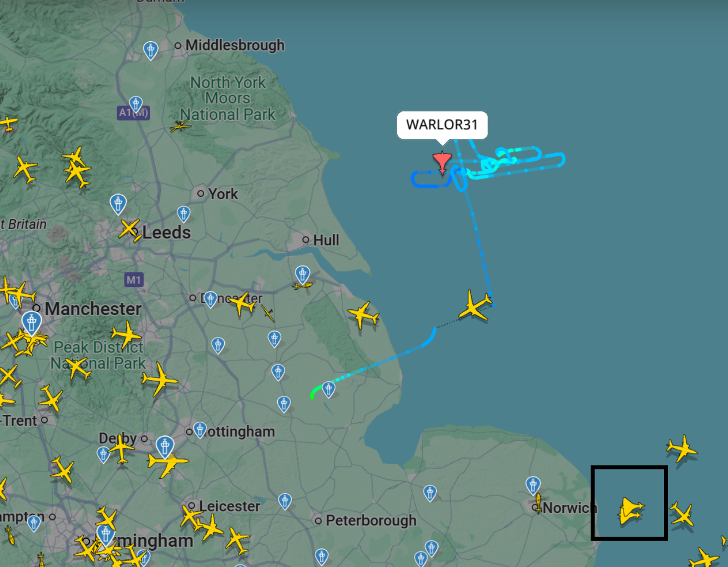728x567 pixels.
Task: Click the yellow plane over Doncaster
Action: pos(243,303)
